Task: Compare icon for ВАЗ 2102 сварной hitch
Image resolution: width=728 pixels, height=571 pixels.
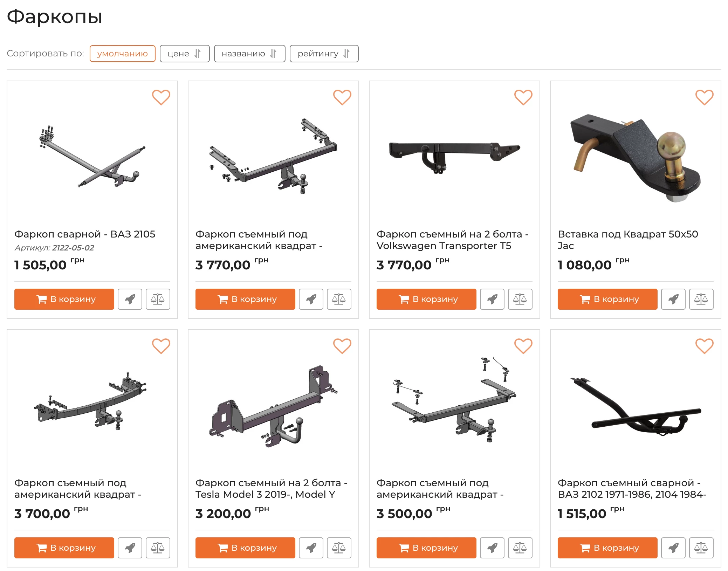Action: [701, 548]
